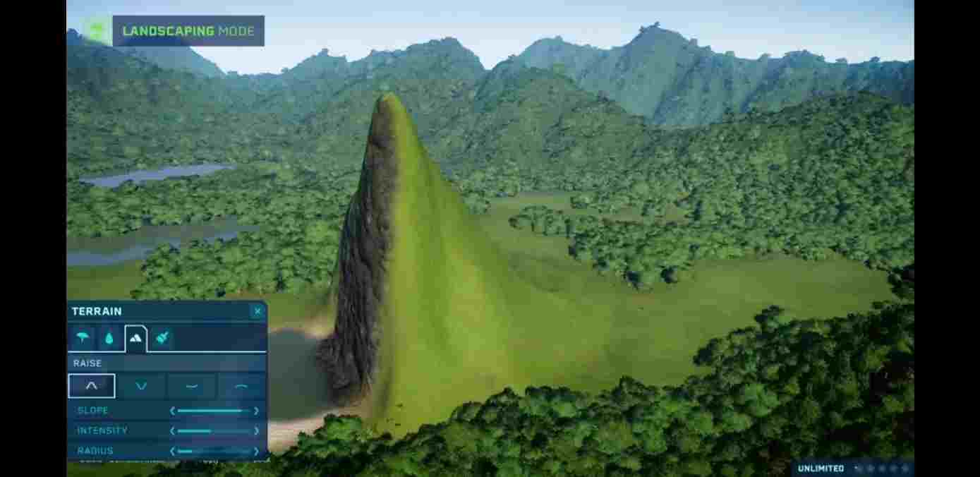Click the green Landscaping Mode icon

[96, 31]
